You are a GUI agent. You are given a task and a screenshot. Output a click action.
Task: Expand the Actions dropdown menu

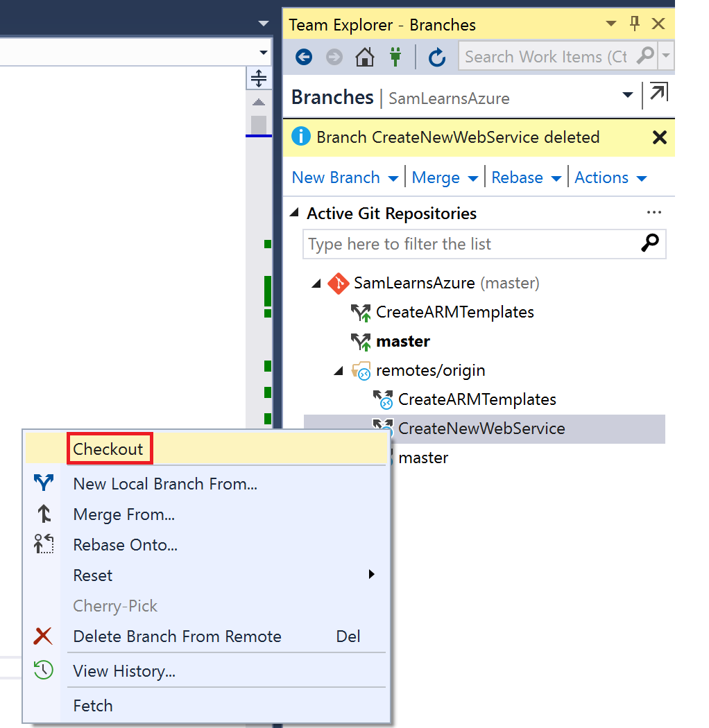point(610,177)
